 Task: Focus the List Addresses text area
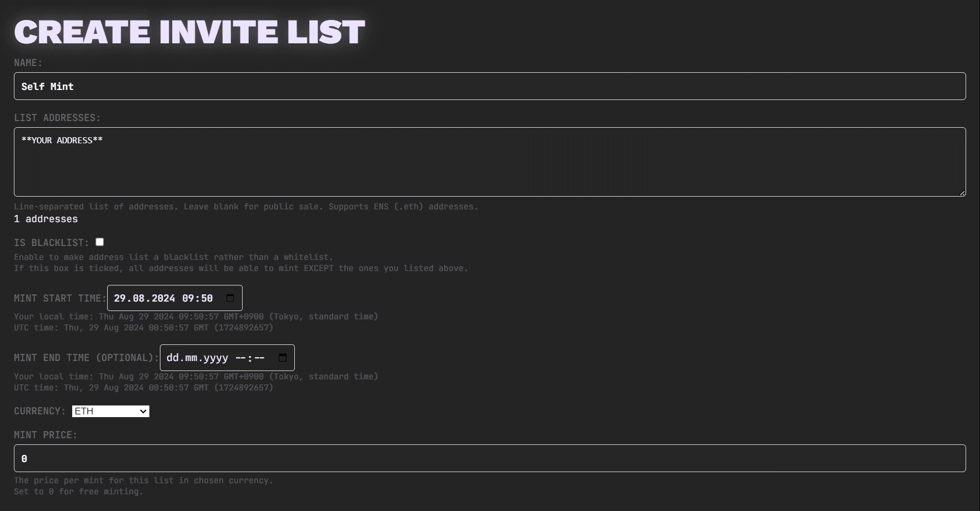click(x=490, y=162)
